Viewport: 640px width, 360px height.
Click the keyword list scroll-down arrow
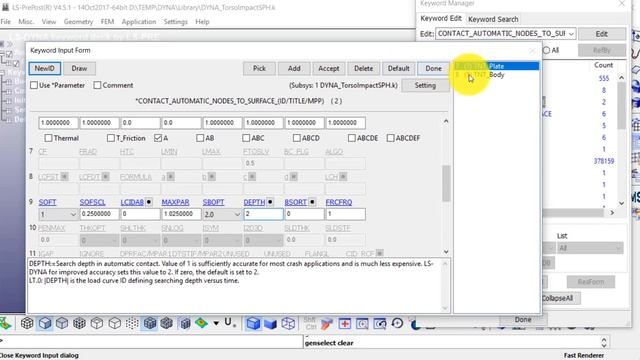click(621, 203)
